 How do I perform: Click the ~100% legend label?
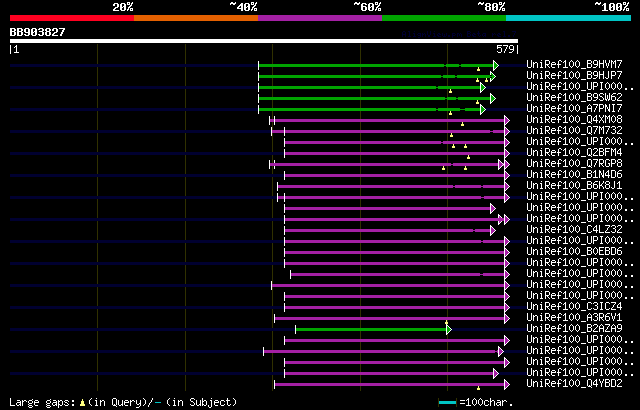(611, 7)
